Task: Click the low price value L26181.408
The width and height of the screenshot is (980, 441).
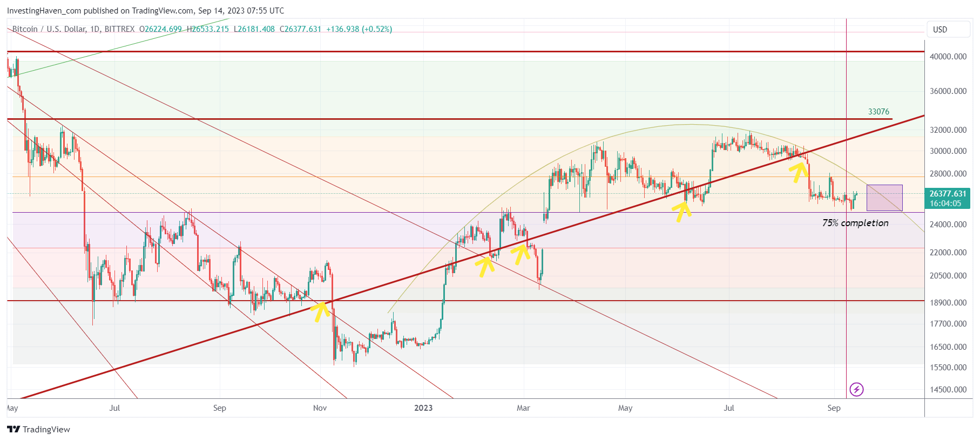Action: pos(254,29)
